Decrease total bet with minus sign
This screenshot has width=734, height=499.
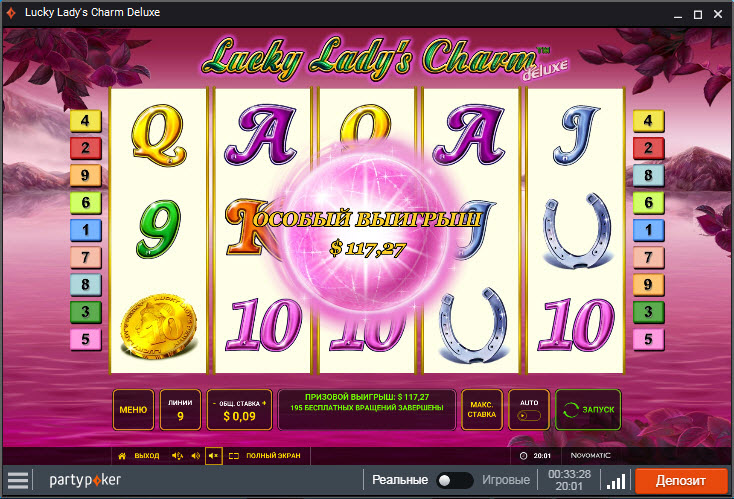pos(214,403)
